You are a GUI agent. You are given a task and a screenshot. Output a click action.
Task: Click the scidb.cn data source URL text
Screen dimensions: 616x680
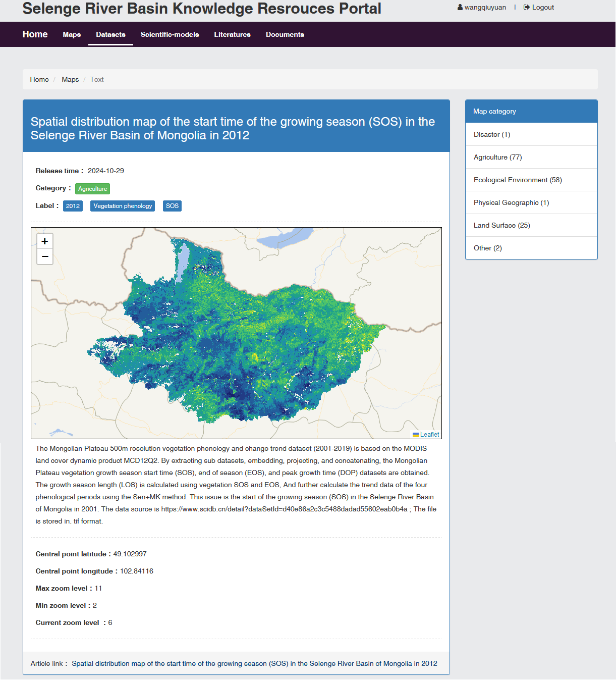pyautogui.click(x=284, y=509)
